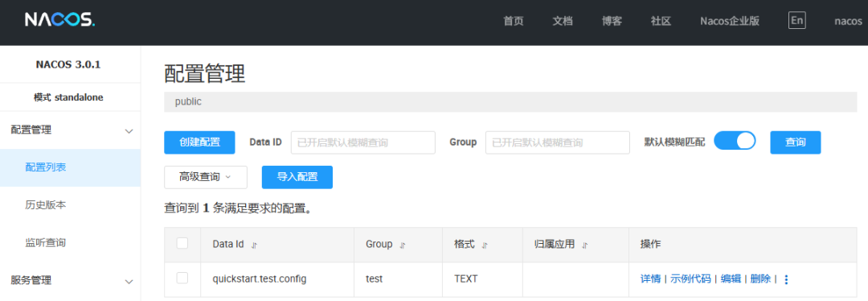
Task: Click the TEXT format cell
Action: pos(465,278)
